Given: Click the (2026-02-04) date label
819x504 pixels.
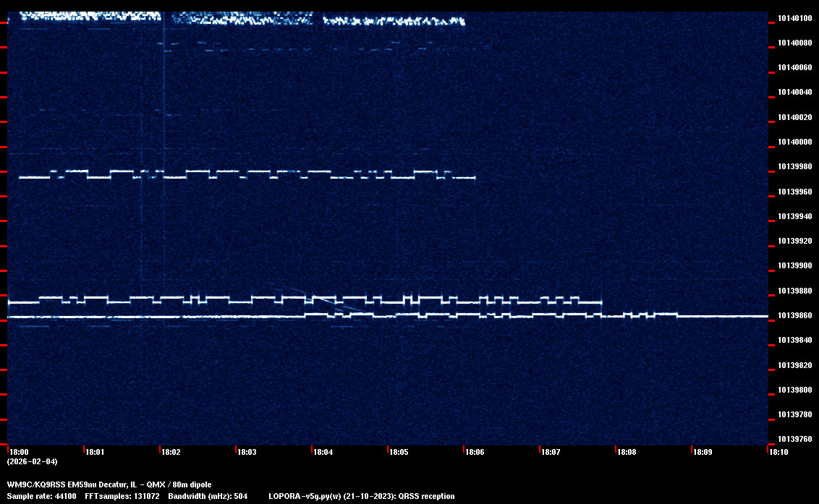Looking at the screenshot, I should 32,461.
